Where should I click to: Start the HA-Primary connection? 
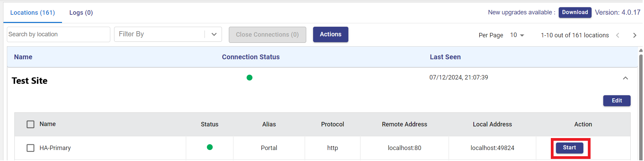569,148
